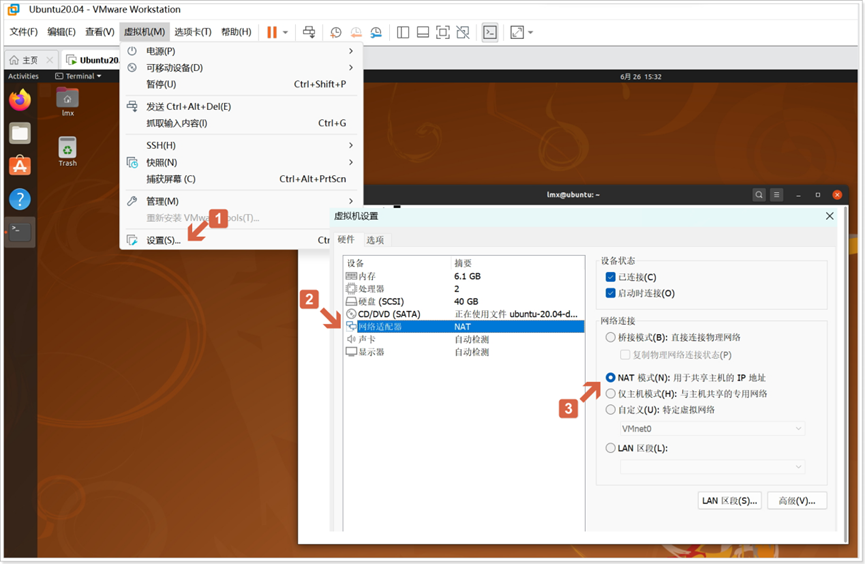Select the 网络适配器 device row
865x564 pixels.
coord(464,327)
